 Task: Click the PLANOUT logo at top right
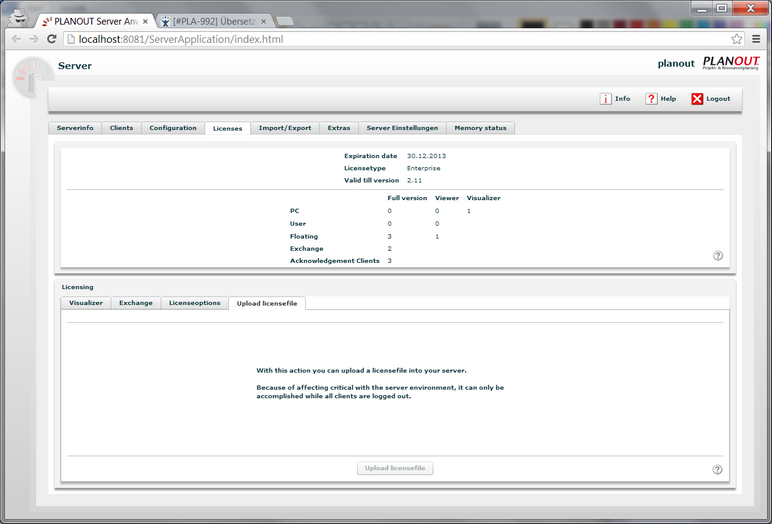(x=731, y=63)
